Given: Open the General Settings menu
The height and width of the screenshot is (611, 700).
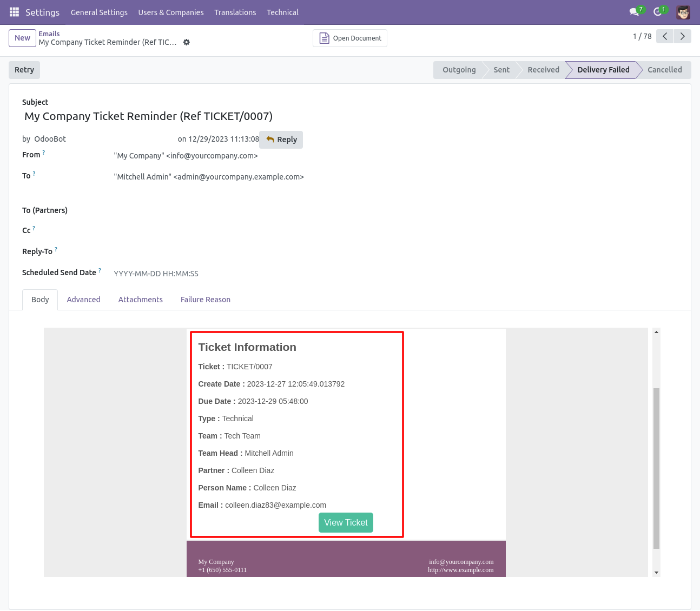Looking at the screenshot, I should tap(99, 12).
